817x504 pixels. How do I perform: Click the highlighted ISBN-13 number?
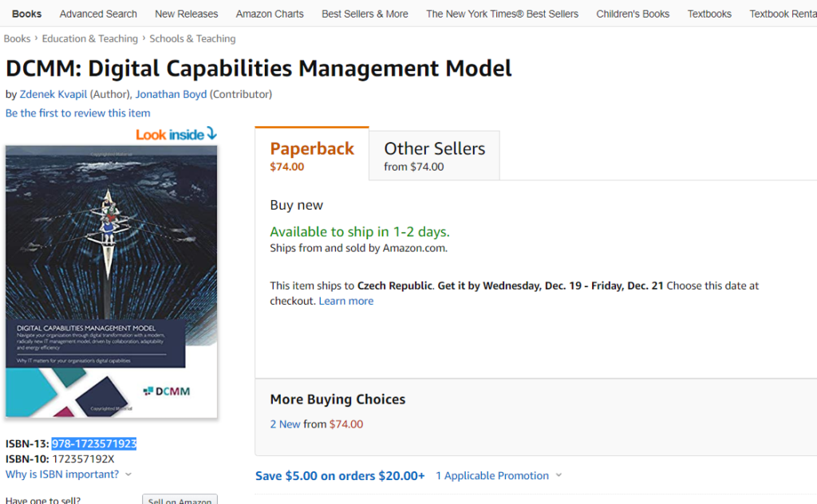pyautogui.click(x=94, y=443)
